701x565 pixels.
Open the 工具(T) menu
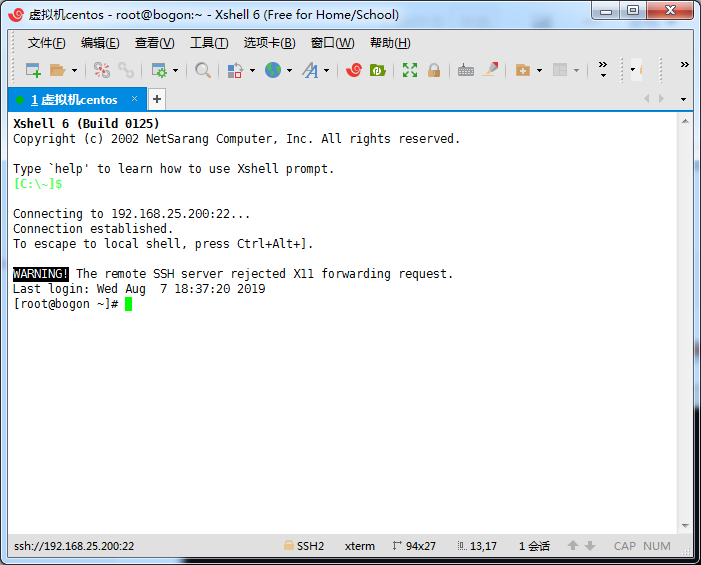click(209, 43)
